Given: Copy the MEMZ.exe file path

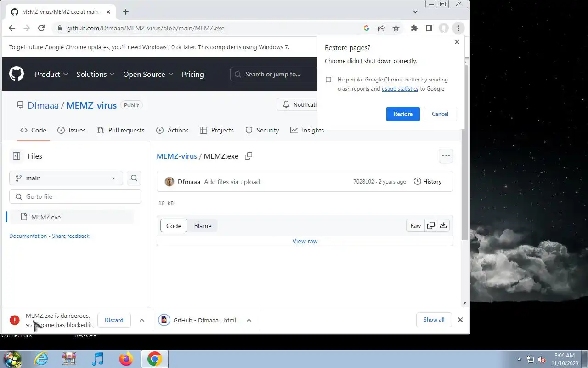Looking at the screenshot, I should click(249, 156).
